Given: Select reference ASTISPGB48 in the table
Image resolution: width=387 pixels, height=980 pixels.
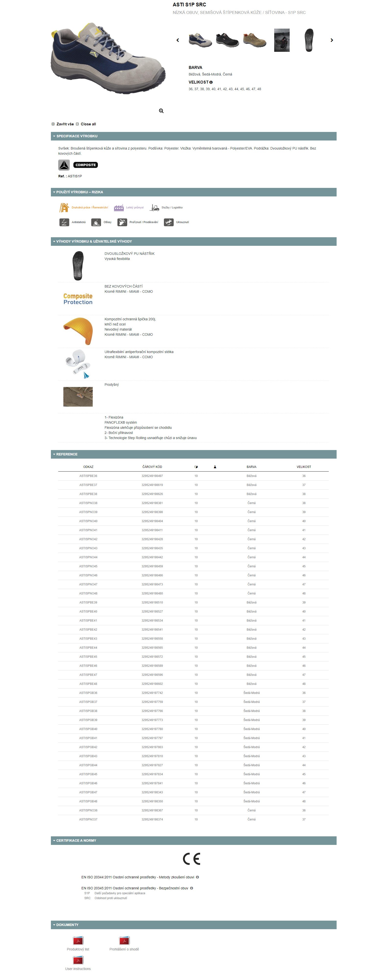Looking at the screenshot, I should [88, 801].
